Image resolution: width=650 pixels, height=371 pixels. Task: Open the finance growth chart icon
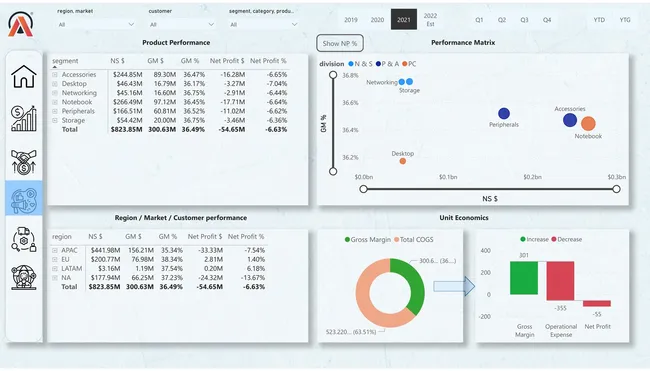coord(24,119)
